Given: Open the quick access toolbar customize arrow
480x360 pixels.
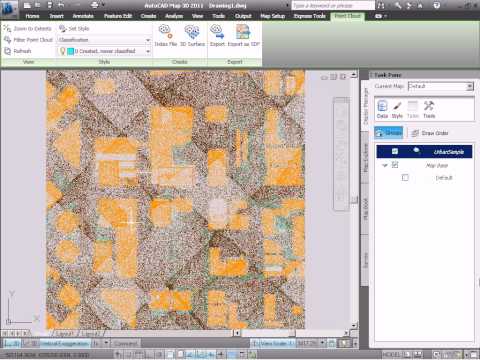Looking at the screenshot, I should coord(103,5).
